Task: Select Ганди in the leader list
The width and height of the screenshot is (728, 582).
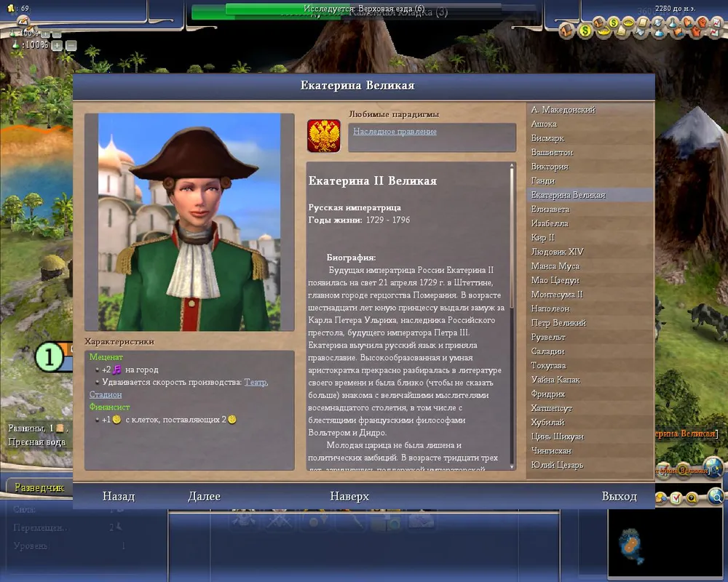Action: (590, 180)
